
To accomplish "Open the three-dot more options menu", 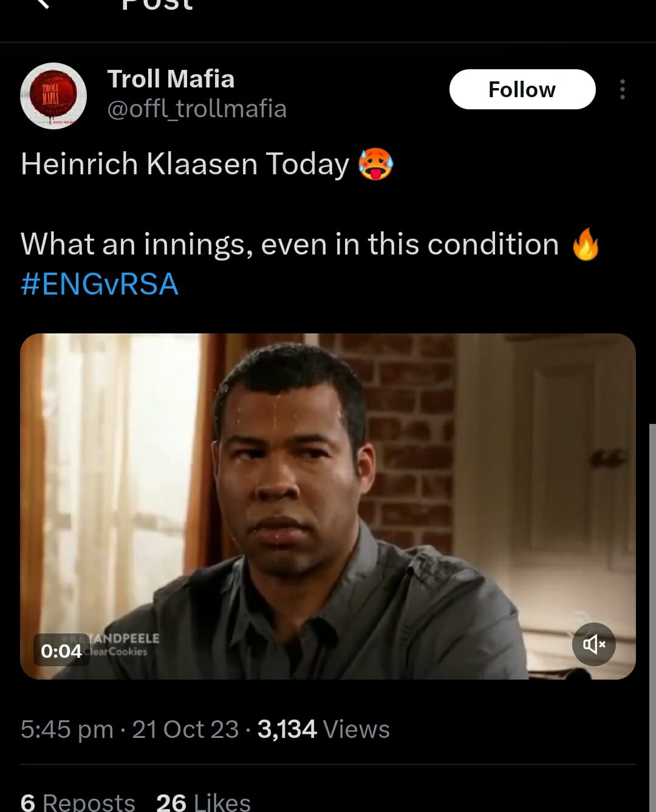I will pos(622,89).
